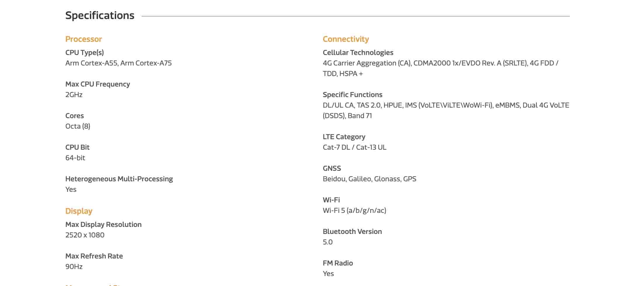The width and height of the screenshot is (644, 286).
Task: Click the Beidou, Galileo, Glonass, GPS value
Action: [x=369, y=179]
